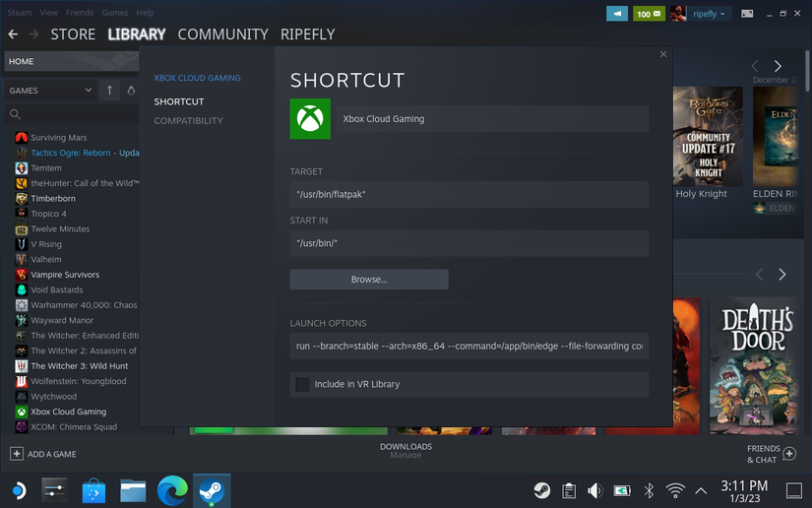Enable Include in VR Library checkbox
Viewport: 812px width, 508px height.
tap(302, 384)
